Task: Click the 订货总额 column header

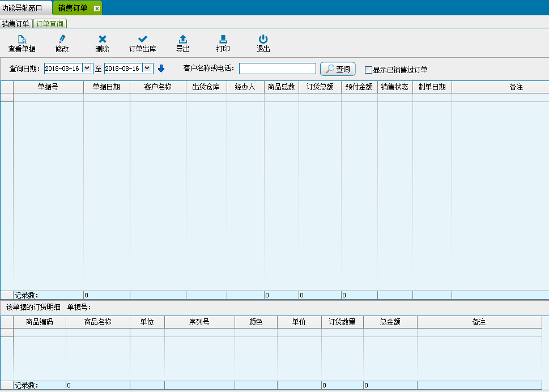Action: click(x=320, y=87)
